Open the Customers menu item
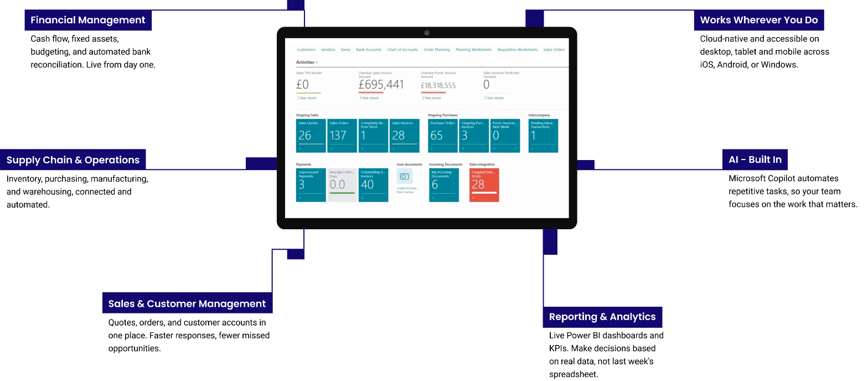The image size is (868, 381). [x=306, y=50]
